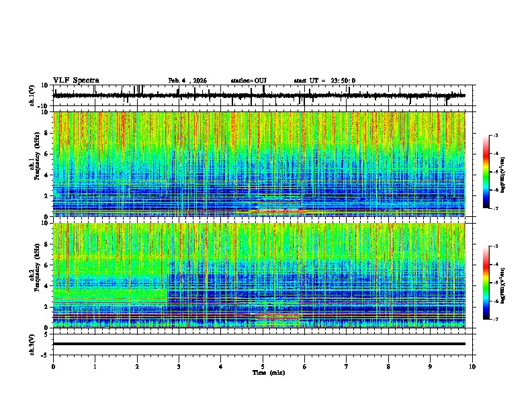Click time axis tick label "1"
Viewport: 532px width, 411px height.
(95, 367)
